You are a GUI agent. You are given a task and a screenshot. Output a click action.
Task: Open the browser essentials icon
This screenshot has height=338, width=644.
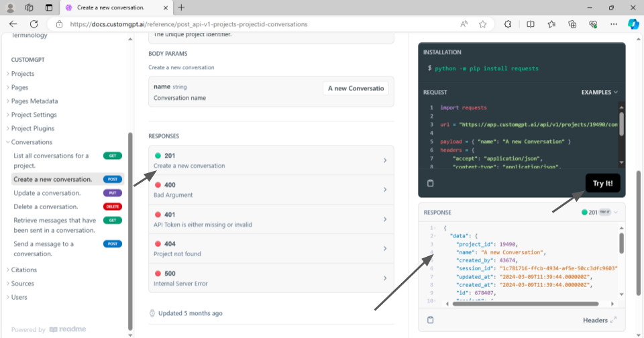click(x=592, y=24)
